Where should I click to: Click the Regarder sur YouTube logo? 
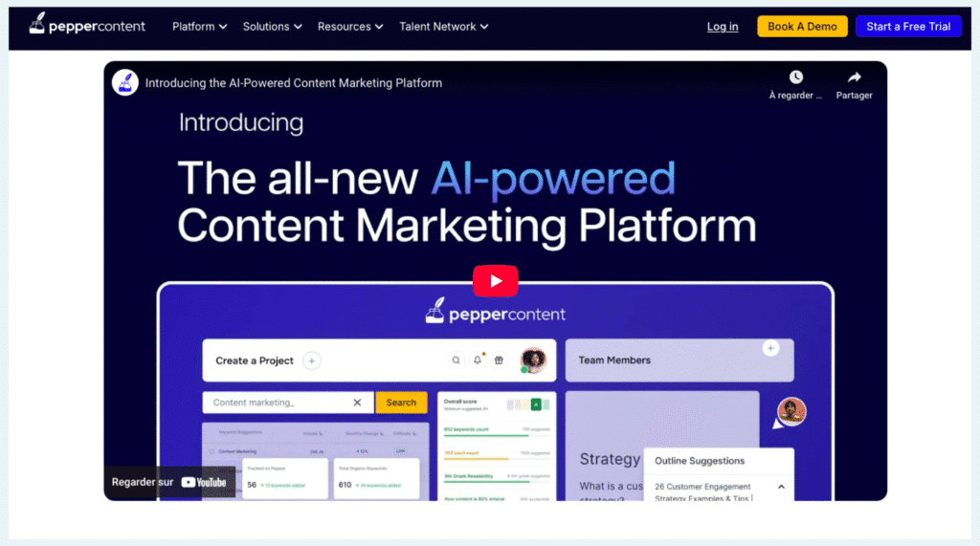coord(204,482)
